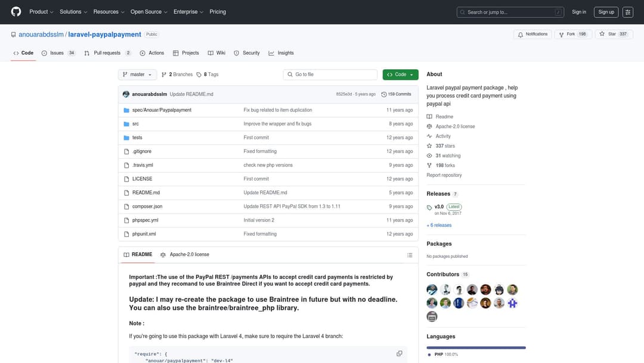Open the GitHub homepage logo
Viewport: 644px width, 363px height.
coord(16,11)
